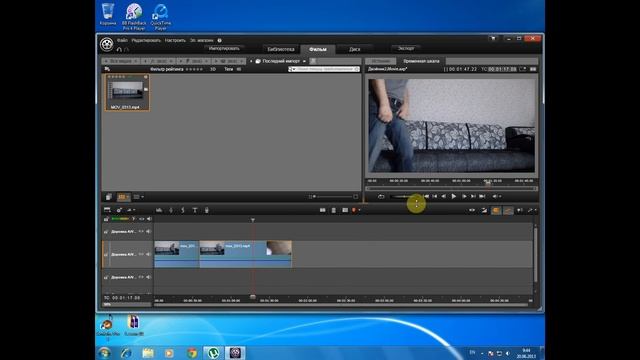The height and width of the screenshot is (360, 640).
Task: Select the MOV_0313.mp4 thumbnail
Action: [127, 92]
